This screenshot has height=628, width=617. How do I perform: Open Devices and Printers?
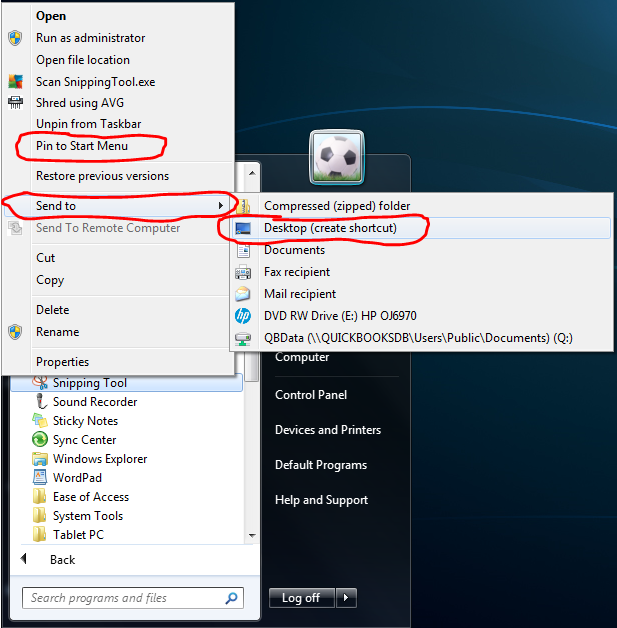click(x=328, y=430)
